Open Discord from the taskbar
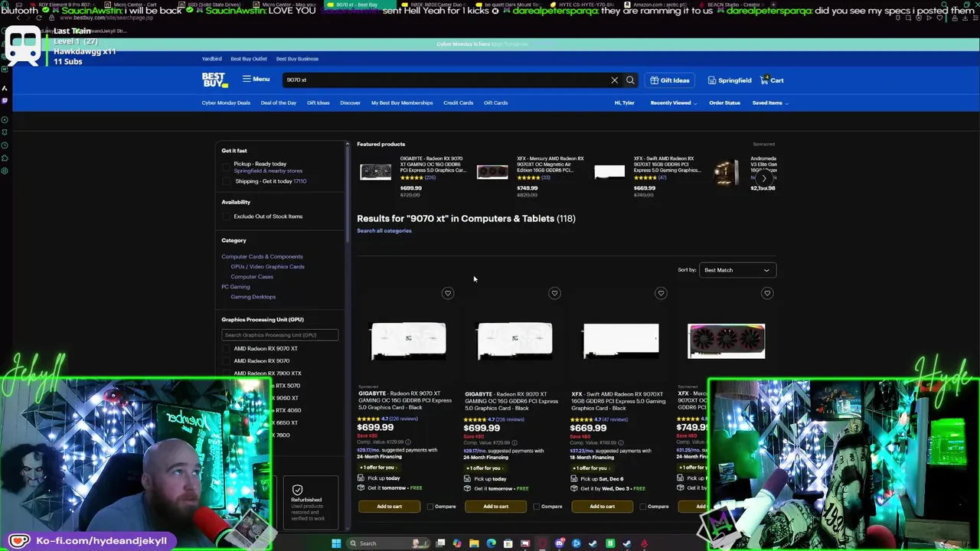980x551 pixels. click(x=560, y=543)
